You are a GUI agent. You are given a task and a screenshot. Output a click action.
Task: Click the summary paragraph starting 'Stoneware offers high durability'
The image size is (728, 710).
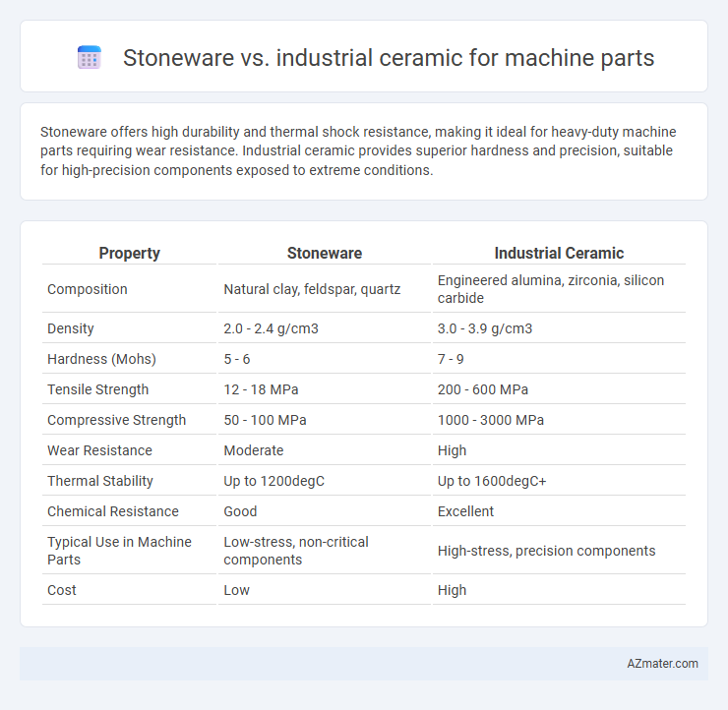[x=358, y=150]
